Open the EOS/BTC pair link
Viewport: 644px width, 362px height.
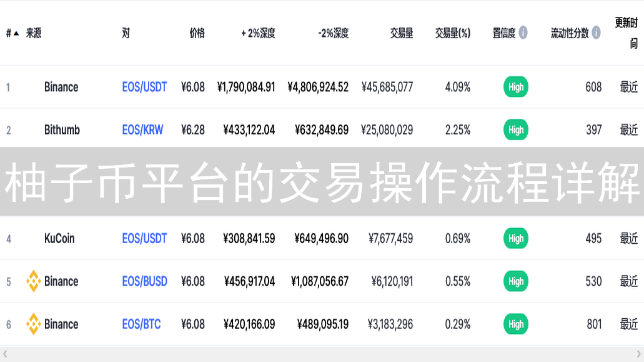141,324
